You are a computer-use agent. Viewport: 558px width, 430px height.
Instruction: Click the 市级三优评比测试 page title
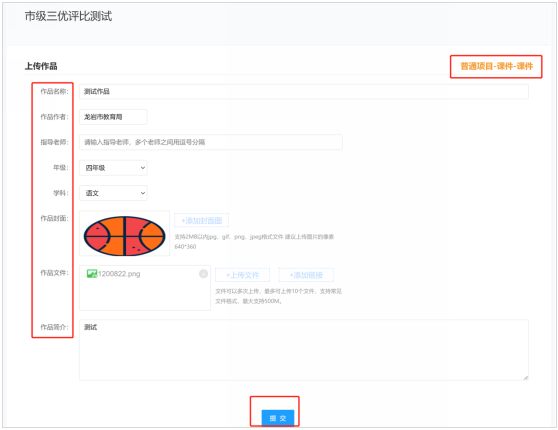68,16
